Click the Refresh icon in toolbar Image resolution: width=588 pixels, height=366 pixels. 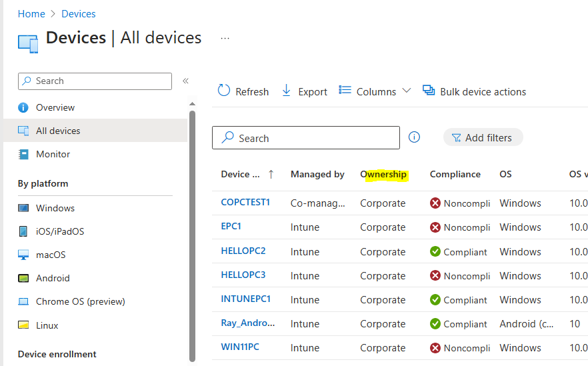(224, 91)
